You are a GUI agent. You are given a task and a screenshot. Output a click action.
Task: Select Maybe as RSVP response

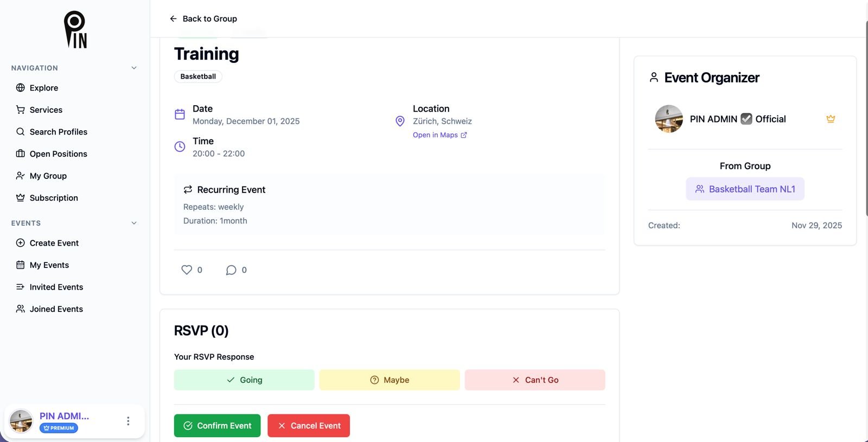point(390,380)
